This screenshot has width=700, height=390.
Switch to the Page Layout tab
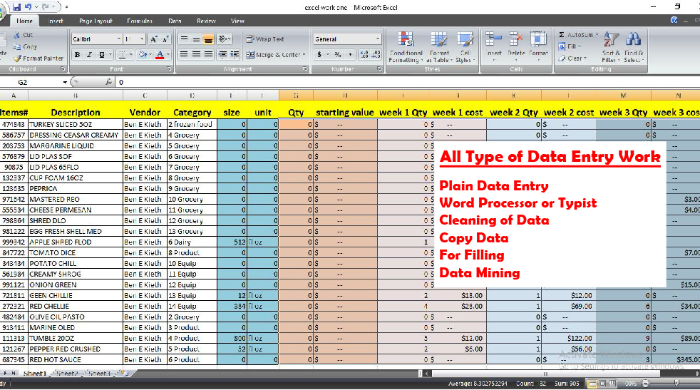coord(96,21)
